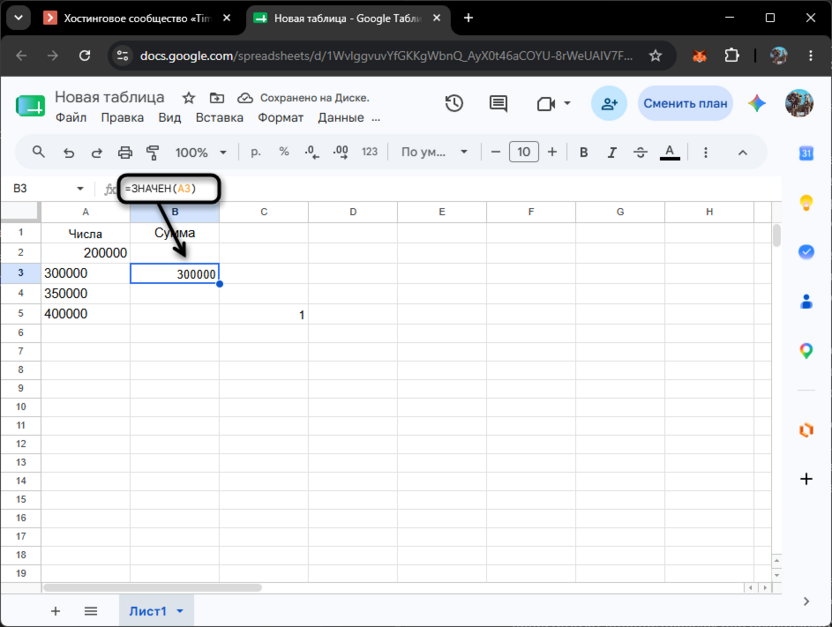Click the print icon

click(x=125, y=153)
